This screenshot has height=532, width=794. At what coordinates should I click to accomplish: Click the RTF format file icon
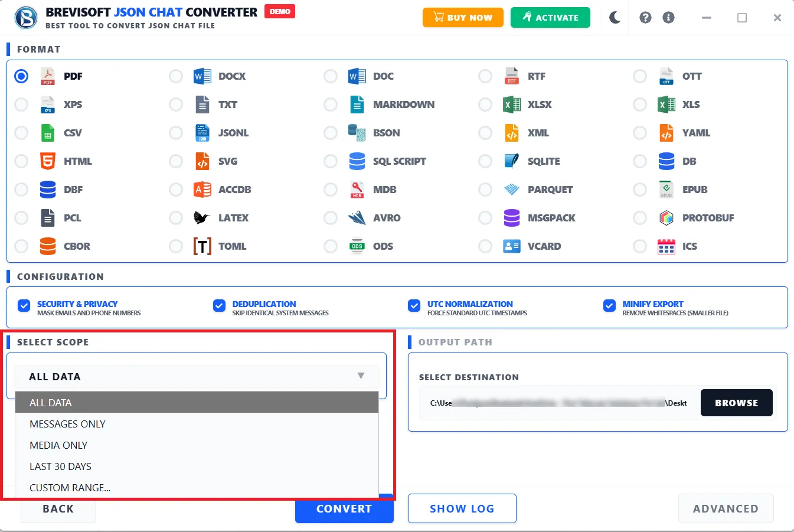(512, 76)
